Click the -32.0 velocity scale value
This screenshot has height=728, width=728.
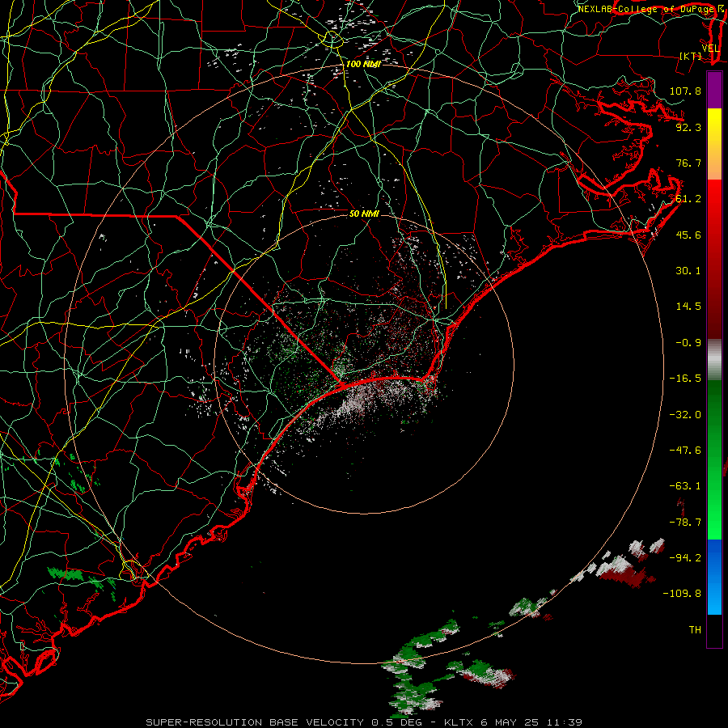point(685,415)
